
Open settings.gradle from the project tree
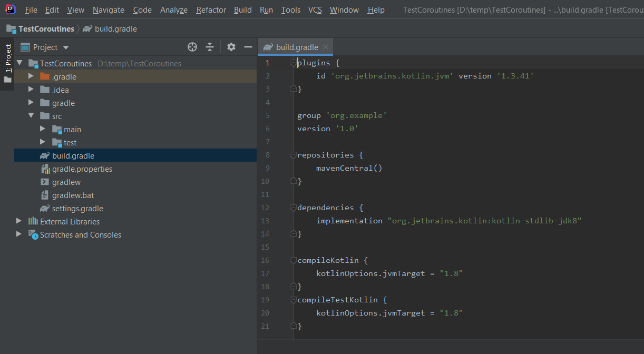point(77,208)
